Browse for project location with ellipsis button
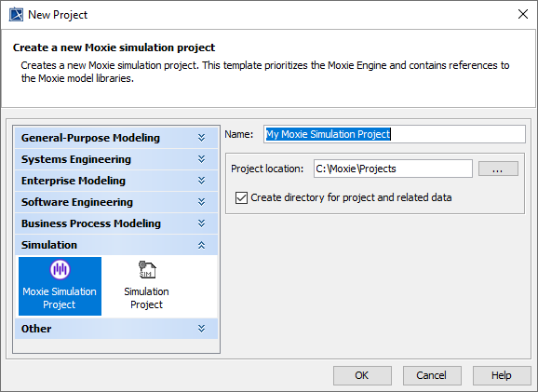 pyautogui.click(x=498, y=169)
